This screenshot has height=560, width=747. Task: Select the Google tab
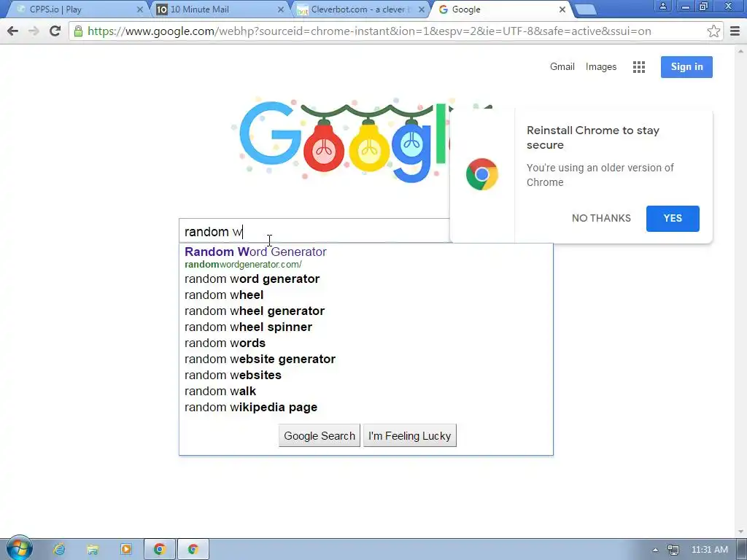(x=500, y=9)
